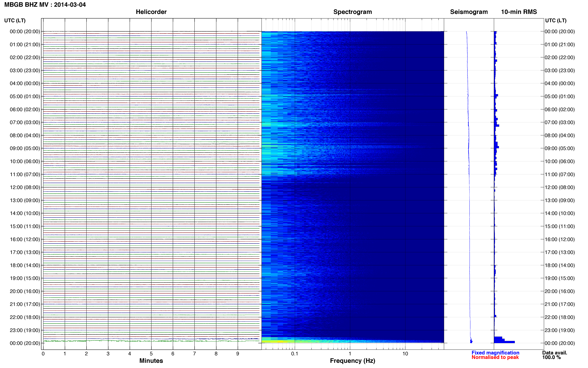Click the left time label '07:00 (03:00)'

[25, 122]
